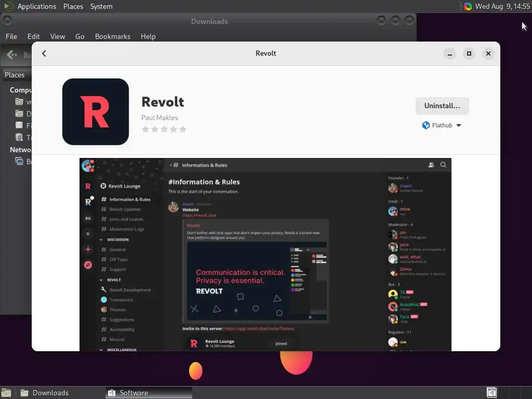Click the clock showing Wed Aug 9
The image size is (532, 399).
click(x=502, y=6)
